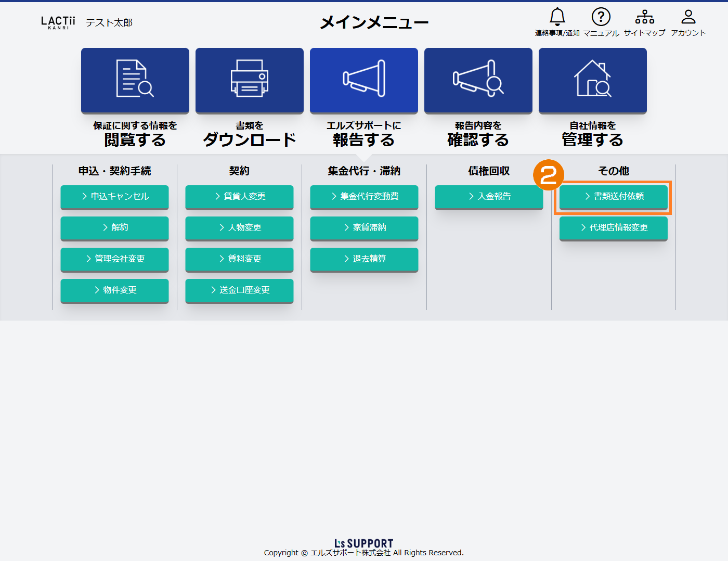
Task: Click the 書類送付依頼 button
Action: click(x=614, y=197)
